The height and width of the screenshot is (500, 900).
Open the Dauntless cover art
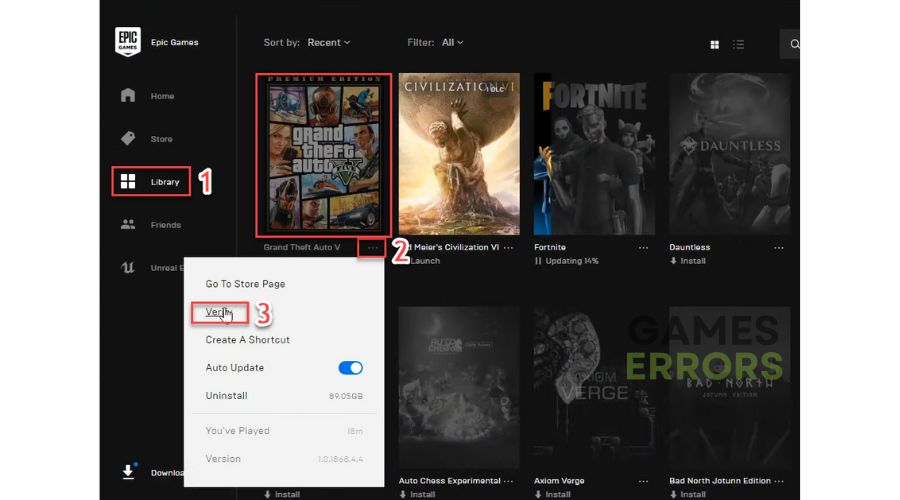click(730, 154)
